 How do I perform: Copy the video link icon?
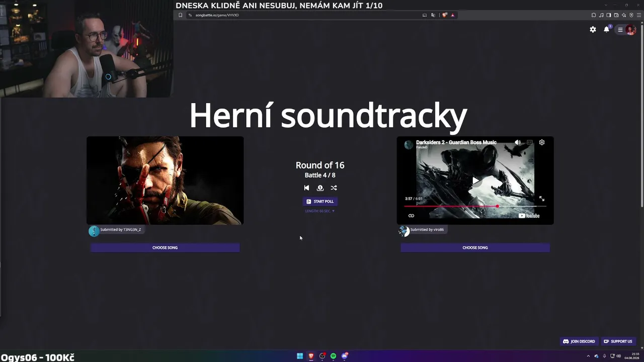411,216
